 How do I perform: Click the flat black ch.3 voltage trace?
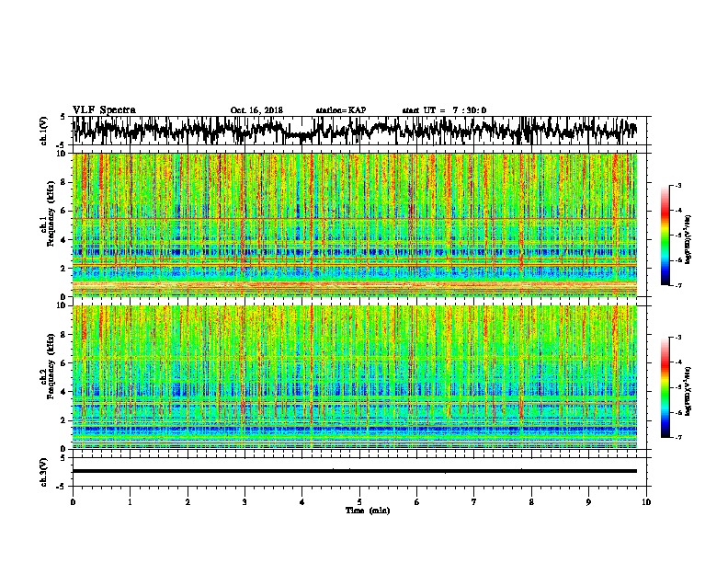click(x=354, y=471)
